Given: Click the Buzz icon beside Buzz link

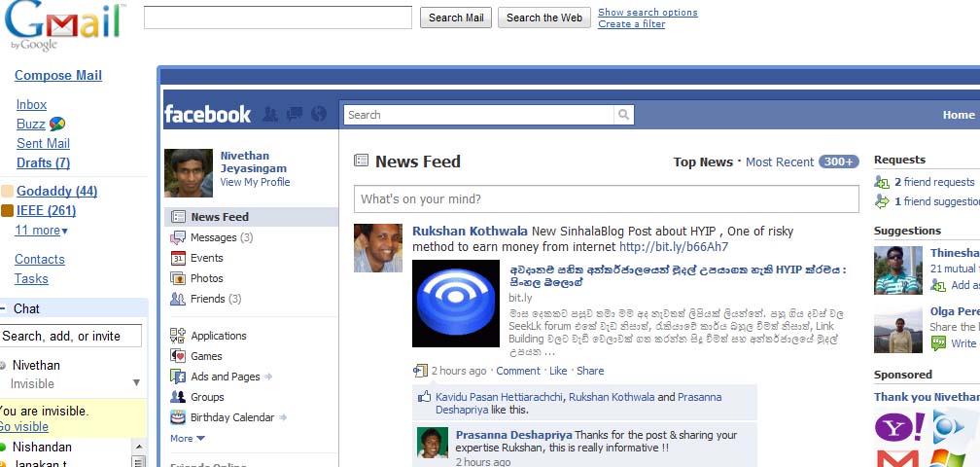Looking at the screenshot, I should click(57, 124).
